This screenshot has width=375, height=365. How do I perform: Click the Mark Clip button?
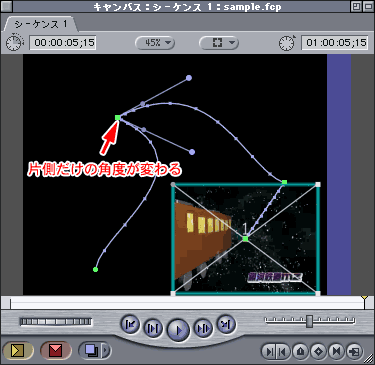click(336, 351)
